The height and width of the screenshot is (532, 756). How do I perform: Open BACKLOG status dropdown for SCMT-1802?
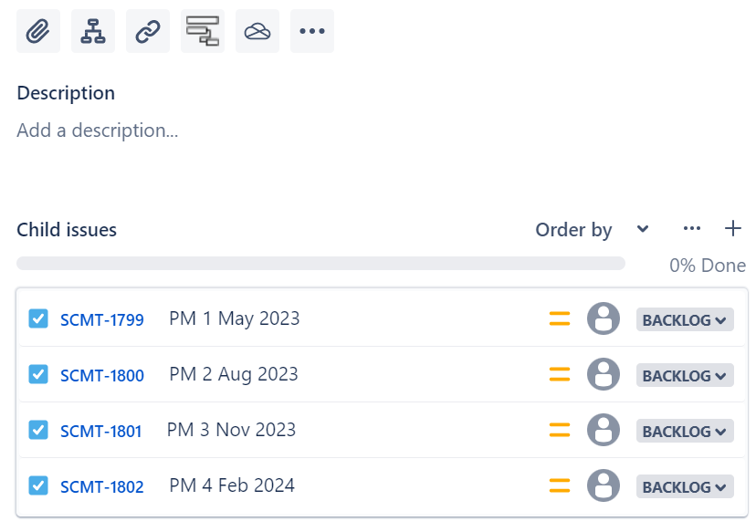(685, 486)
